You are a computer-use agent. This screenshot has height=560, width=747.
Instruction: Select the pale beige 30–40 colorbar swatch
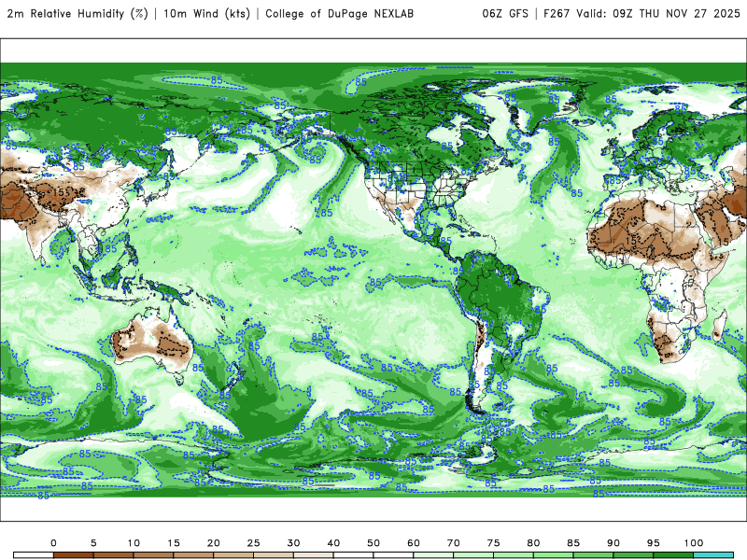pos(314,555)
